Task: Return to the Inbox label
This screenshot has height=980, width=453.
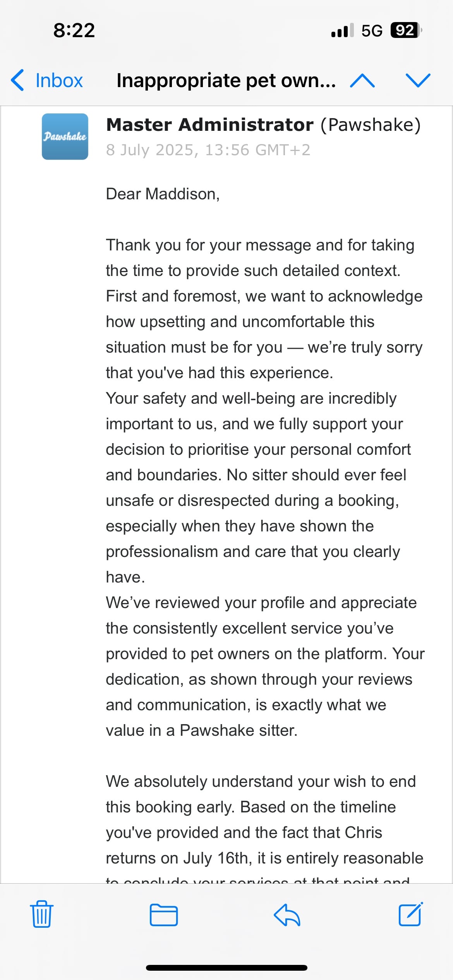Action: click(x=59, y=81)
